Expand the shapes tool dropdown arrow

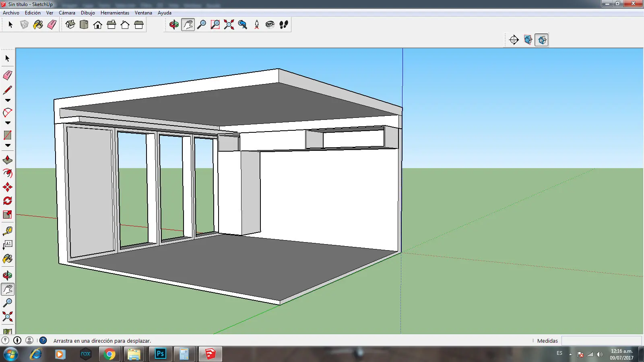point(7,145)
